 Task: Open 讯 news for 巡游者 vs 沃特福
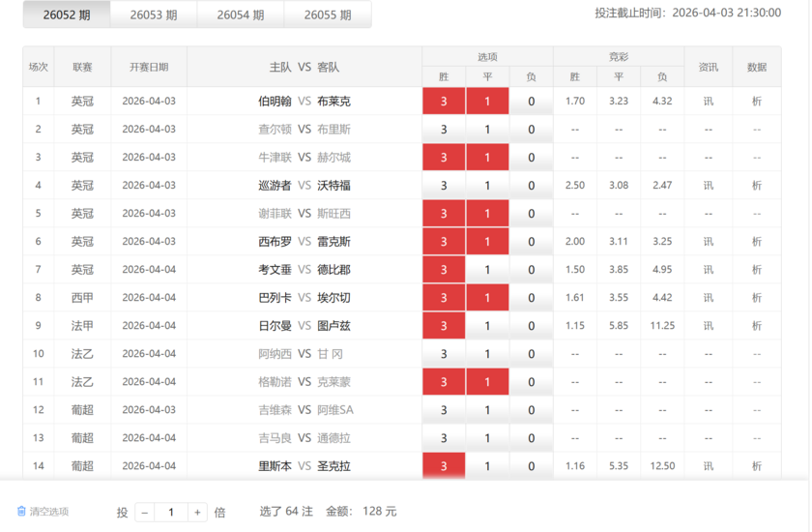coord(708,186)
